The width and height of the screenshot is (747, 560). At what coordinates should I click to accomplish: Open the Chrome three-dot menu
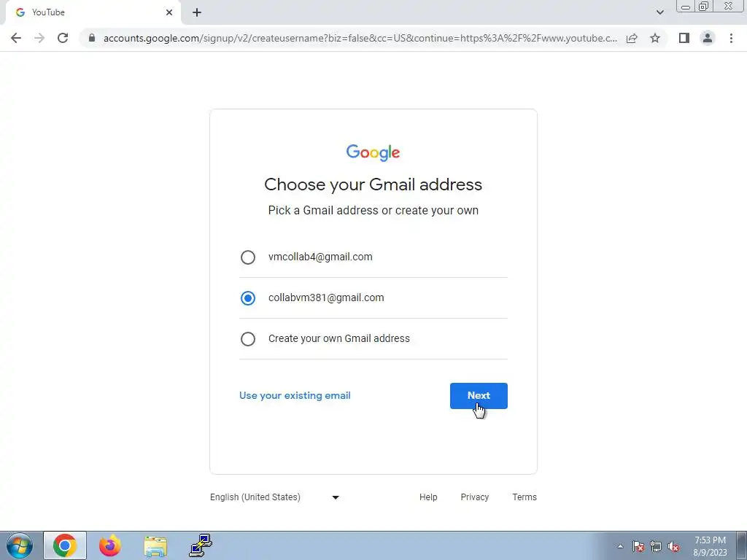(x=731, y=38)
